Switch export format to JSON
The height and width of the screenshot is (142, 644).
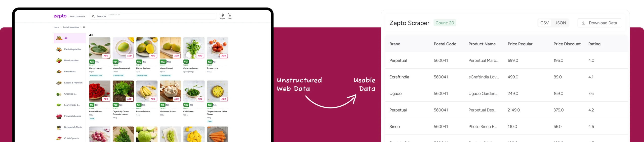point(560,23)
